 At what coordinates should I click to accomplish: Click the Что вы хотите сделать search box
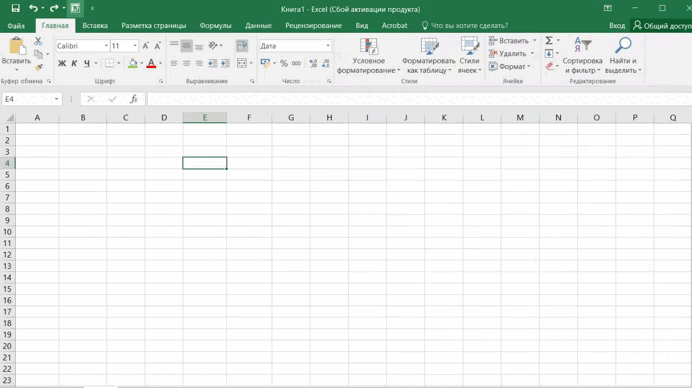(464, 26)
